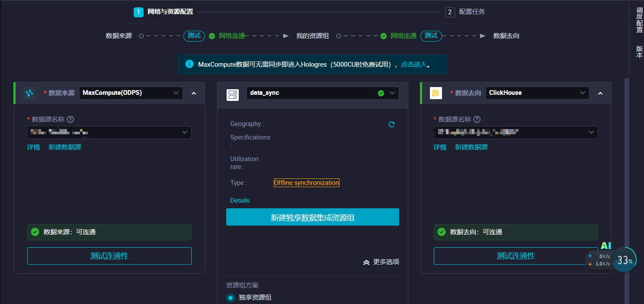Viewport: 644px width, 304px height.
Task: Select 独享资源组 radio option
Action: (x=231, y=298)
